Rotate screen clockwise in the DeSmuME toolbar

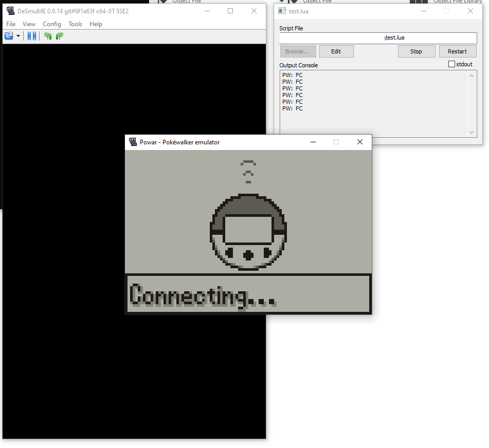click(60, 36)
